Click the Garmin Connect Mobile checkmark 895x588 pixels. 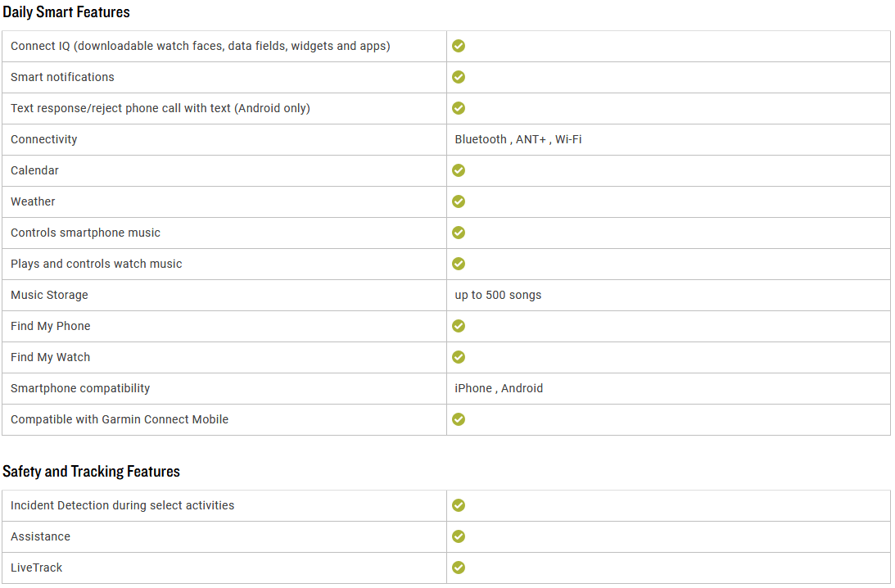[459, 419]
